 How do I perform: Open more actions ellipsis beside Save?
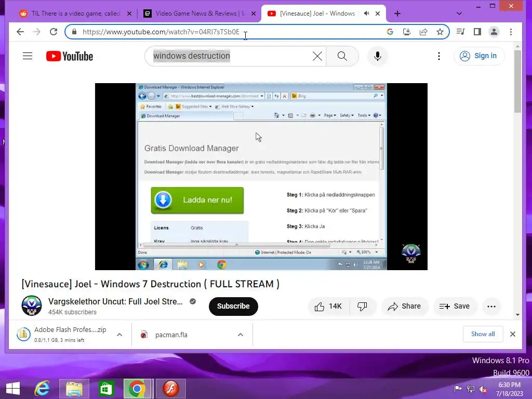[491, 307]
